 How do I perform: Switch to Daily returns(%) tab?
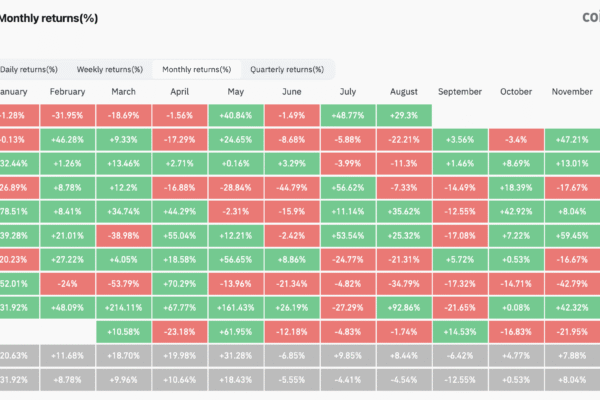point(28,69)
